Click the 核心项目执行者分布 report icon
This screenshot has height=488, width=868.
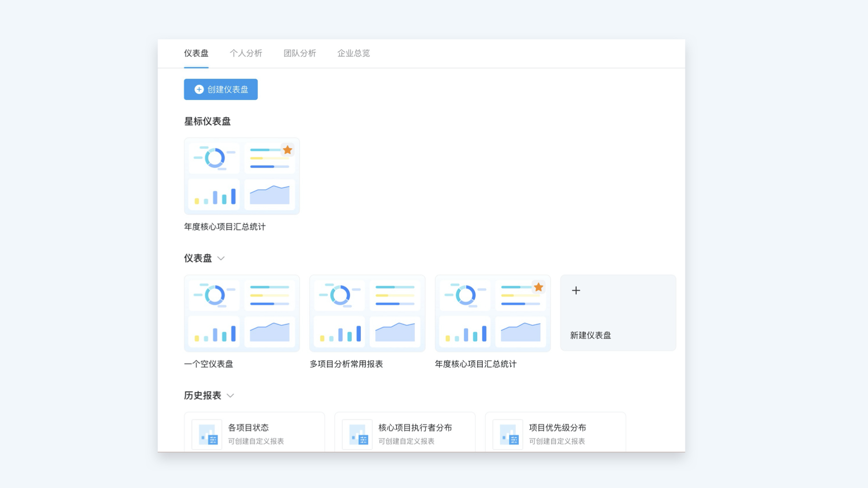(x=357, y=434)
